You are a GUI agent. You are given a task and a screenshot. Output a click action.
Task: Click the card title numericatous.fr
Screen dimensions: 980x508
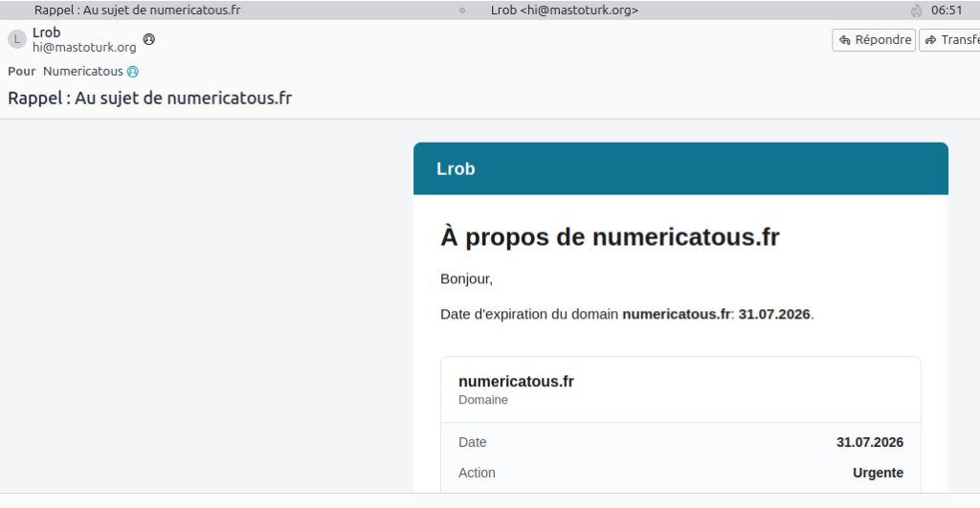[x=516, y=381]
